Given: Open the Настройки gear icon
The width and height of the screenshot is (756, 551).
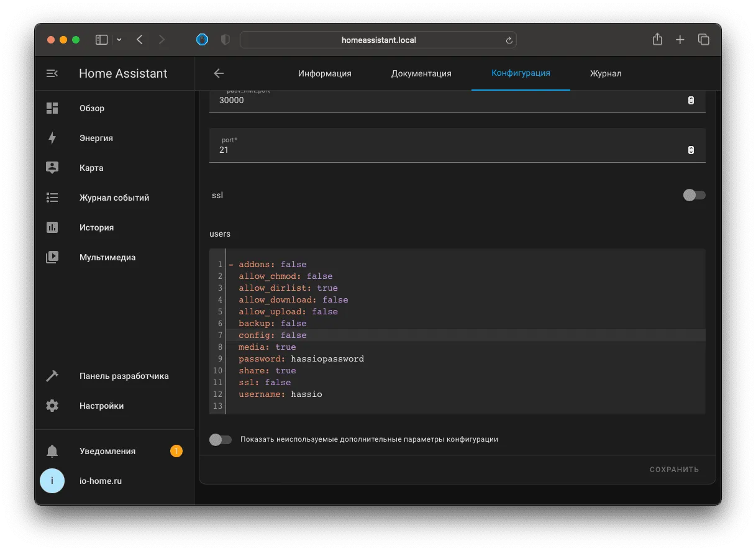Looking at the screenshot, I should [x=52, y=406].
